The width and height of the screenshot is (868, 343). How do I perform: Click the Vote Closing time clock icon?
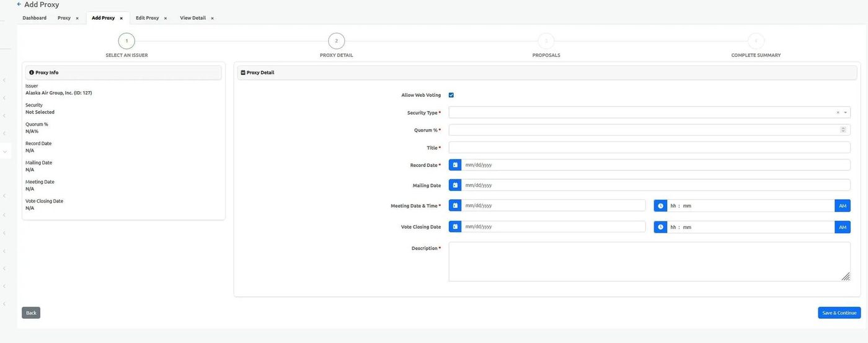coord(660,227)
